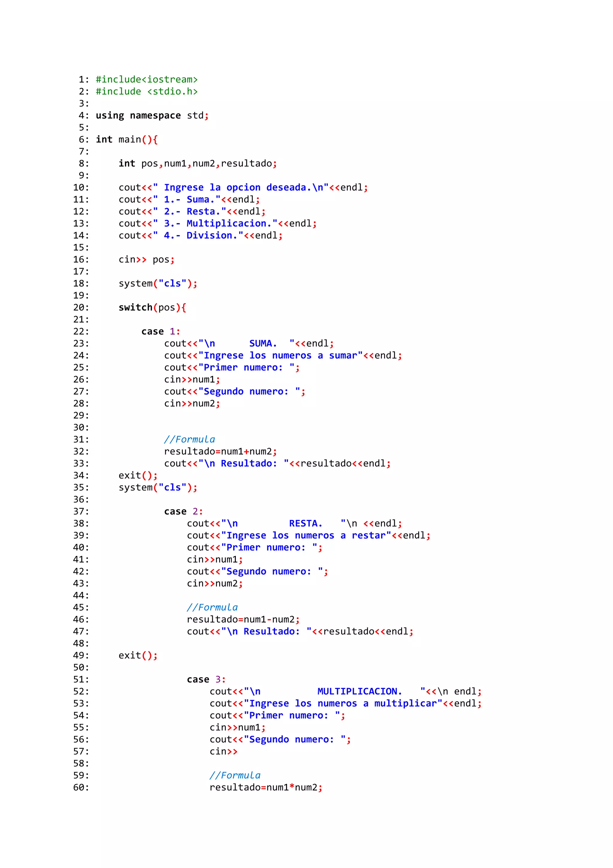Click the Resultado cout on line 47
The height and width of the screenshot is (868, 613).
point(300,632)
